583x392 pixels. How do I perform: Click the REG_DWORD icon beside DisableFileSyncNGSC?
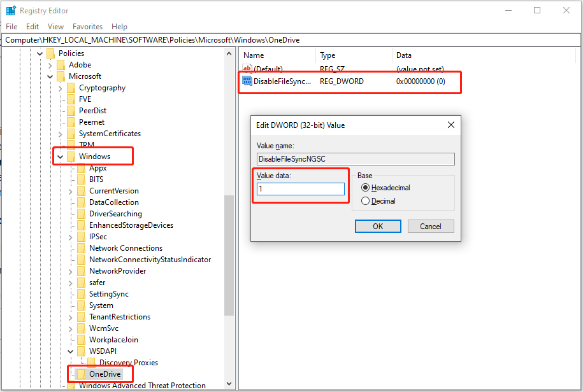tap(247, 81)
